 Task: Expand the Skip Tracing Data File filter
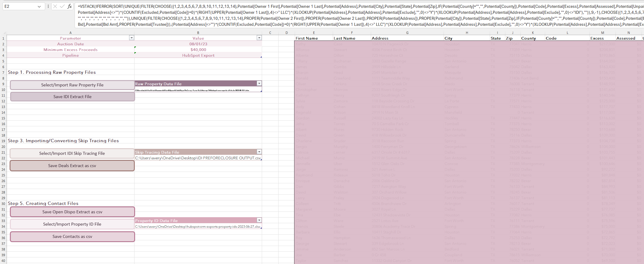(259, 152)
